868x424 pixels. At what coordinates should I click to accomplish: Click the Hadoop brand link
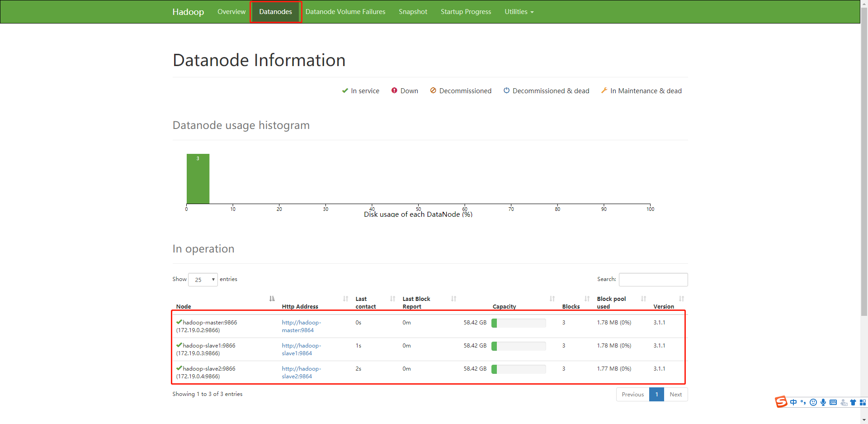coord(188,12)
